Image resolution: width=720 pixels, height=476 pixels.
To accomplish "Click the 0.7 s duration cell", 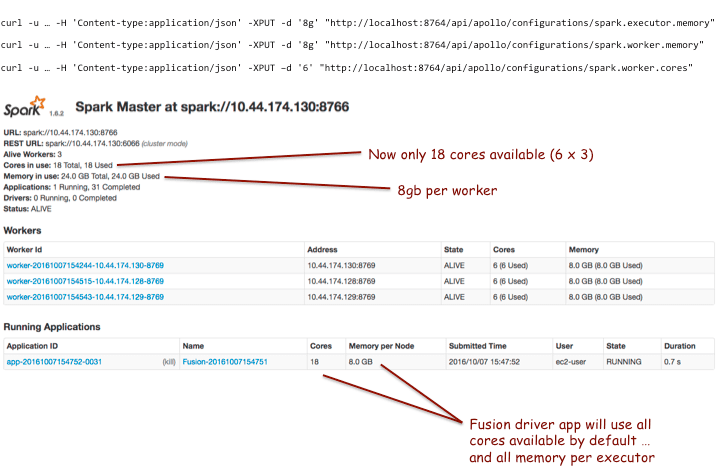I will tap(672, 362).
